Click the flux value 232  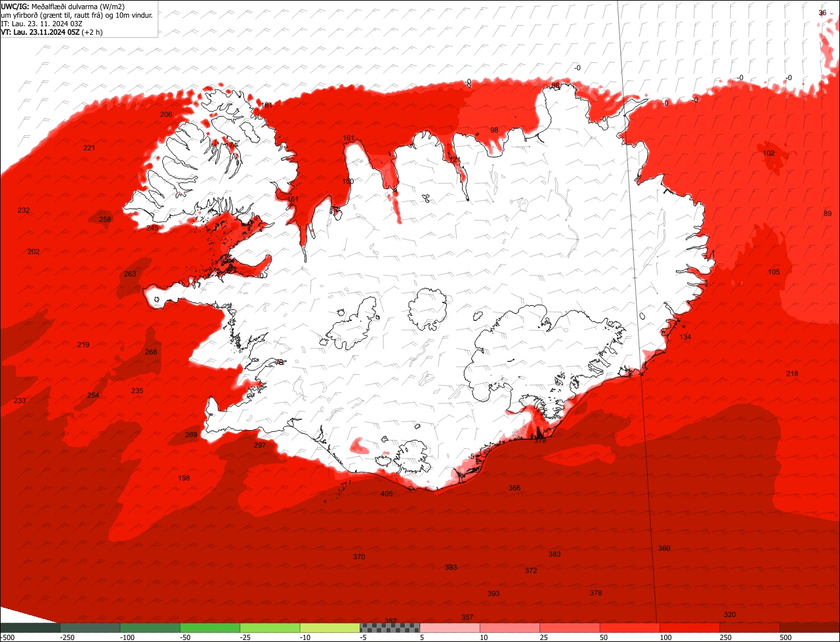tap(24, 210)
